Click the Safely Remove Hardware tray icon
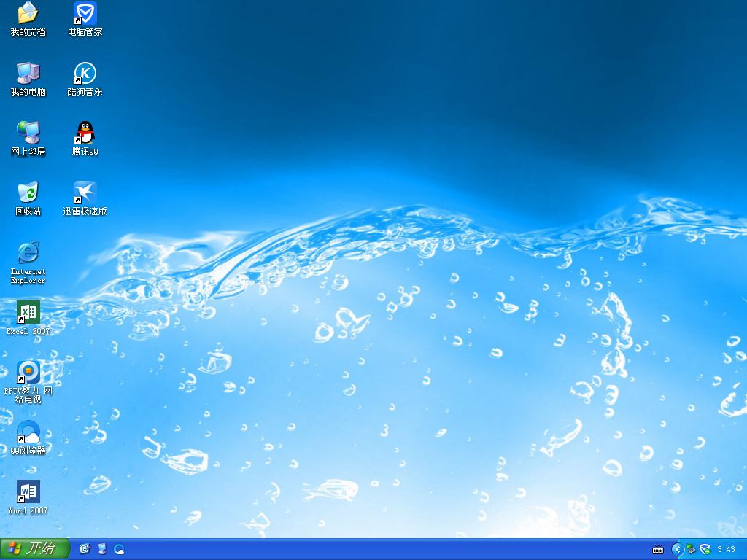 coord(690,550)
